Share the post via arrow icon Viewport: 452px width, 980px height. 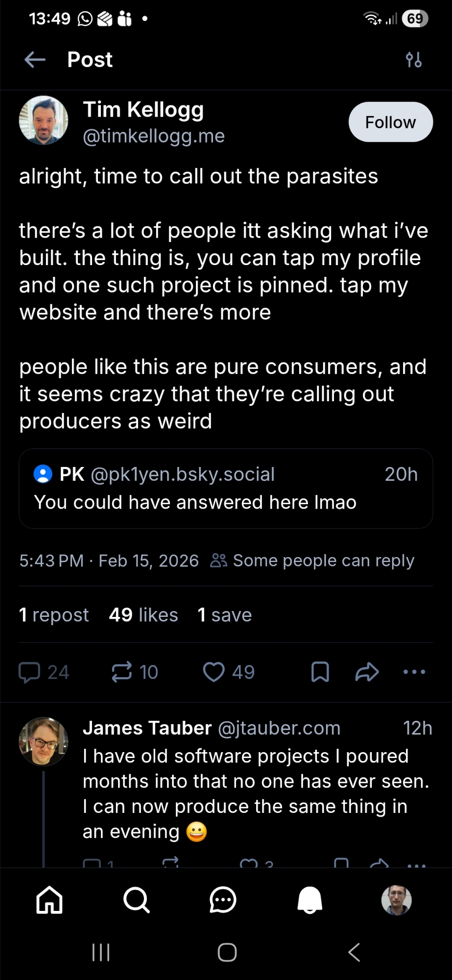(367, 672)
